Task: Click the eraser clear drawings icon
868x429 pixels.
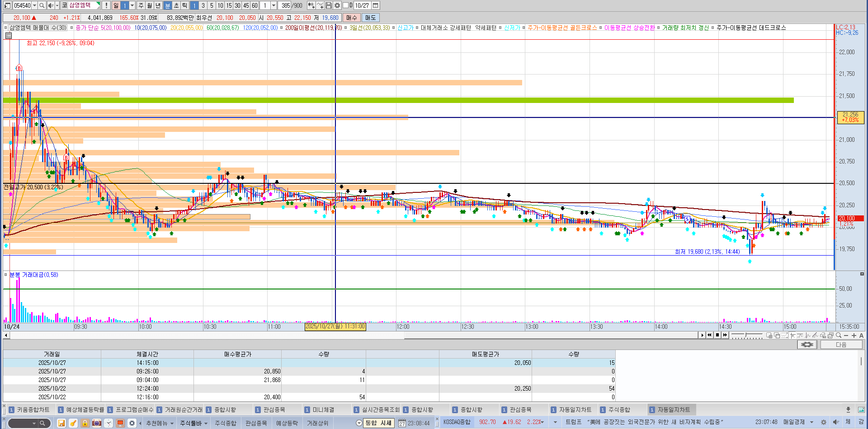Action: pos(823,335)
